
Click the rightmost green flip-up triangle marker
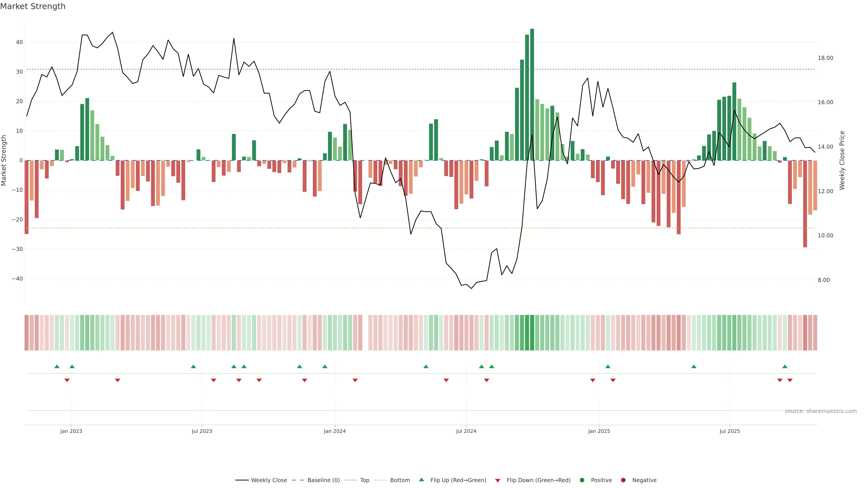pyautogui.click(x=785, y=366)
